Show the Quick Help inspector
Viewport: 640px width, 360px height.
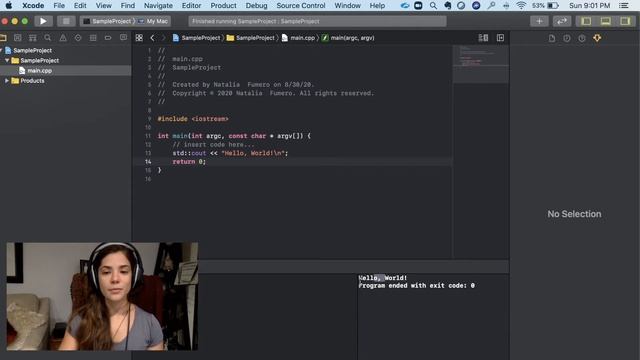[x=582, y=38]
